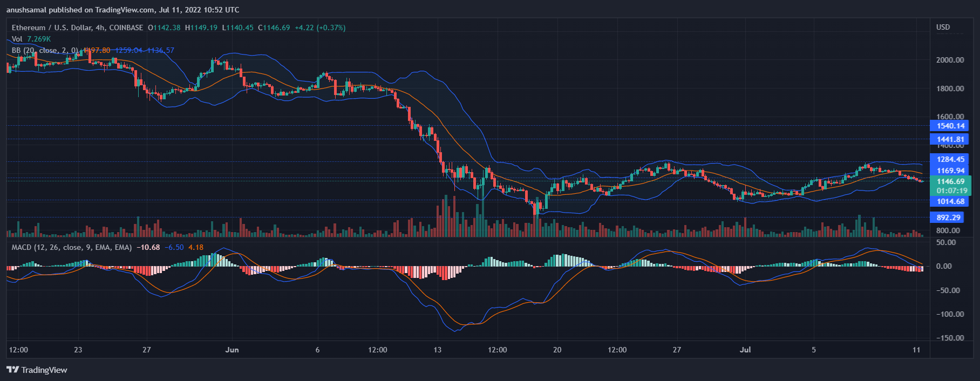Click the 2000.00 price axis tick
This screenshot has width=980, height=381.
point(950,60)
